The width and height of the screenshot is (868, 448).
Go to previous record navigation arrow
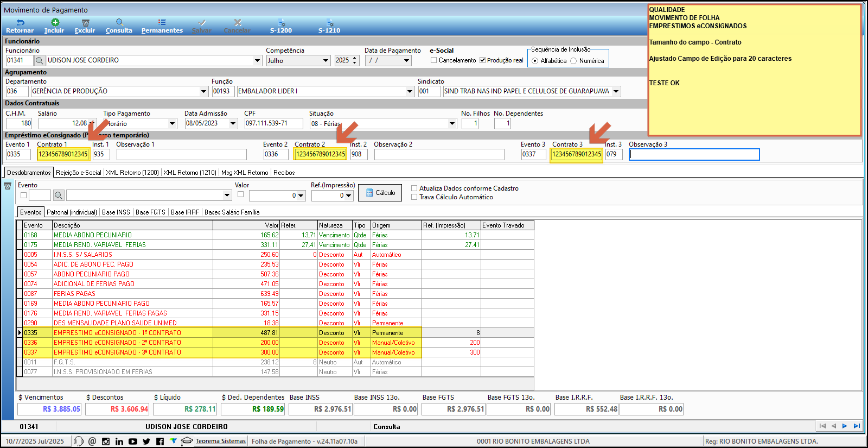[834, 426]
